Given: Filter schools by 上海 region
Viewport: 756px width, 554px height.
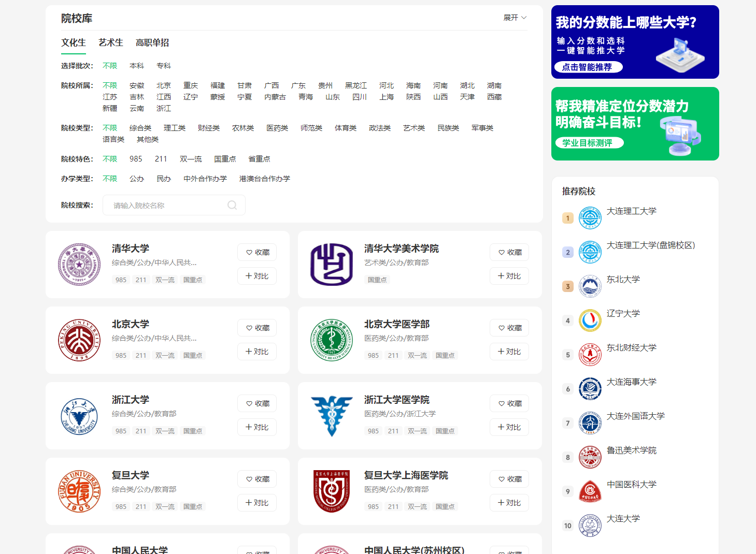Looking at the screenshot, I should pyautogui.click(x=387, y=97).
